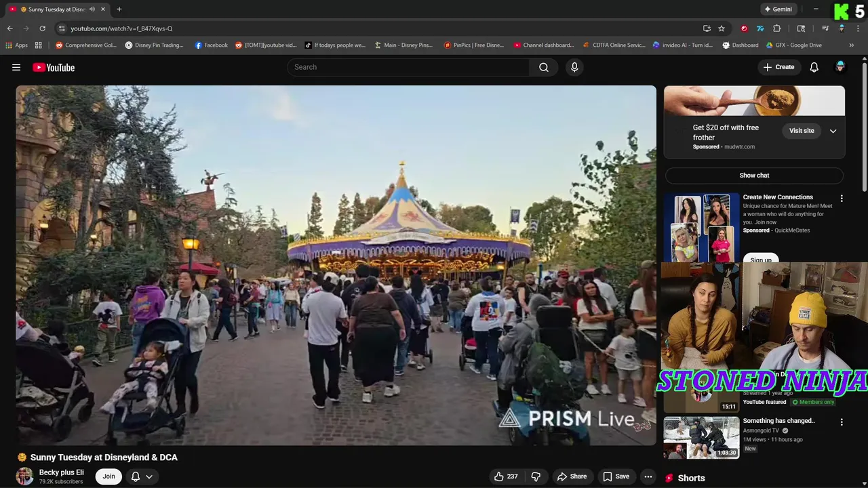
Task: Open the Create dropdown button
Action: pyautogui.click(x=778, y=67)
